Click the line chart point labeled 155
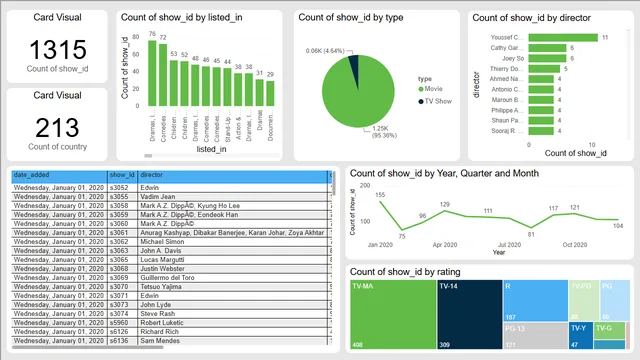The width and height of the screenshot is (640, 360). [x=380, y=201]
